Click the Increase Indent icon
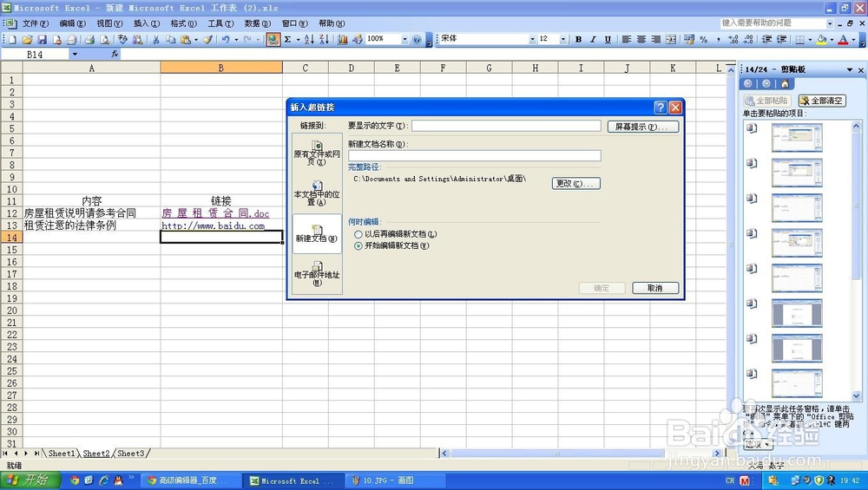This screenshot has width=868, height=490. click(782, 39)
